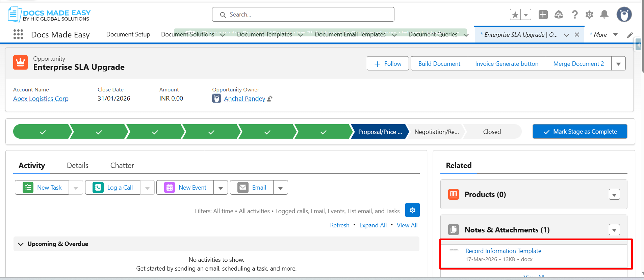Expand the Document Email Templates chevron
Screen dimensions: 644x280
tap(394, 35)
